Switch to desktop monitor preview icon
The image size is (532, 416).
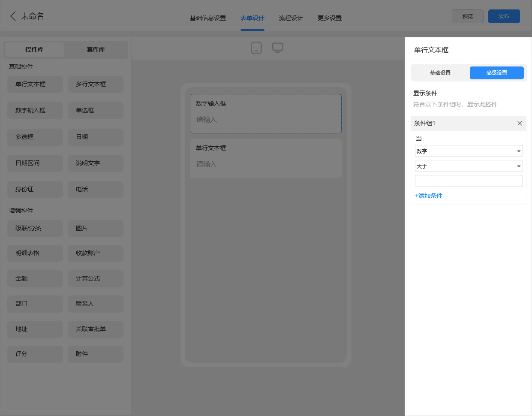tap(278, 48)
